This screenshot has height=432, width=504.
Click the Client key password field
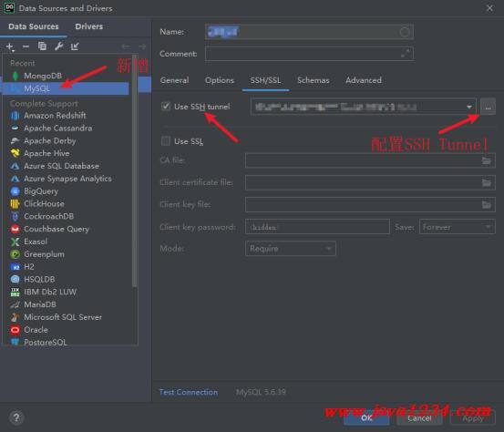click(317, 227)
